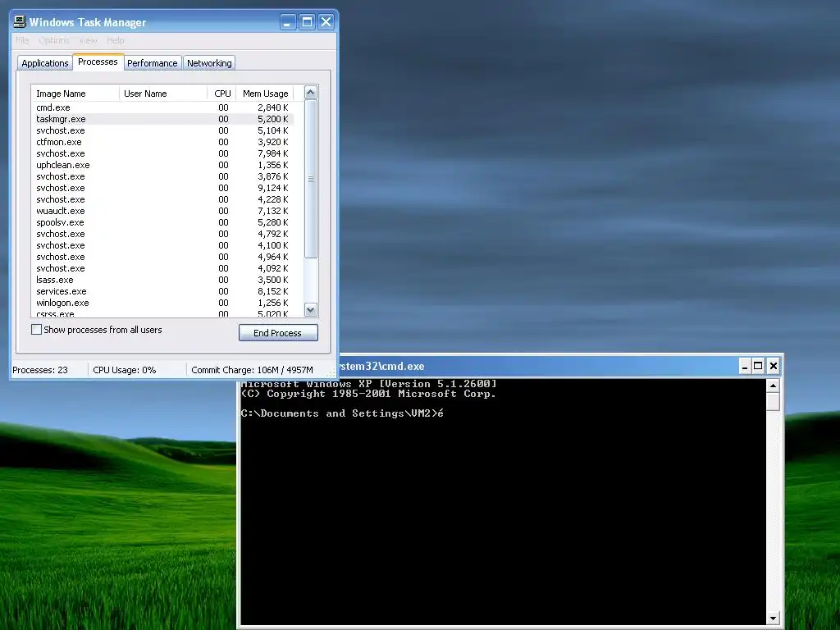
Task: Select svchost.exe using 4,228 K
Action: (x=163, y=199)
